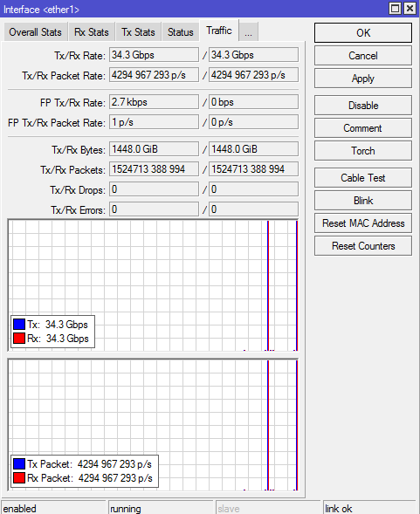Click the red Rx Packet legend swatch
The height and width of the screenshot is (514, 420).
19,477
